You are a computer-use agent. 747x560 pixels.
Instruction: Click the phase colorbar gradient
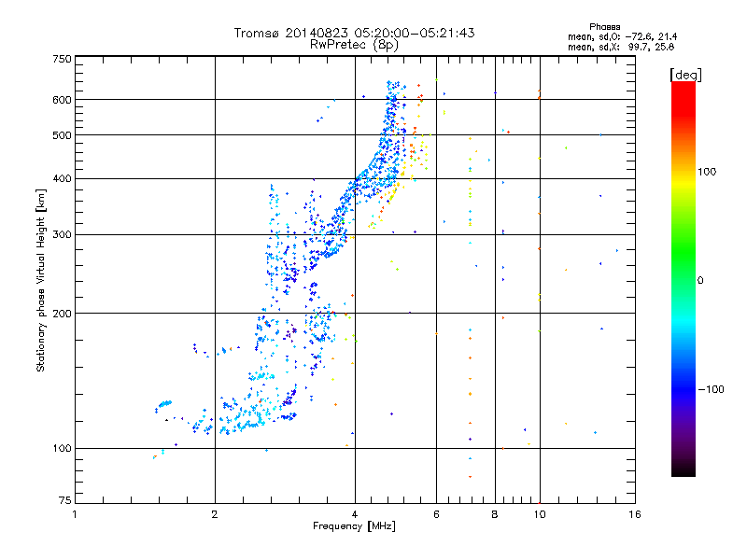click(684, 278)
